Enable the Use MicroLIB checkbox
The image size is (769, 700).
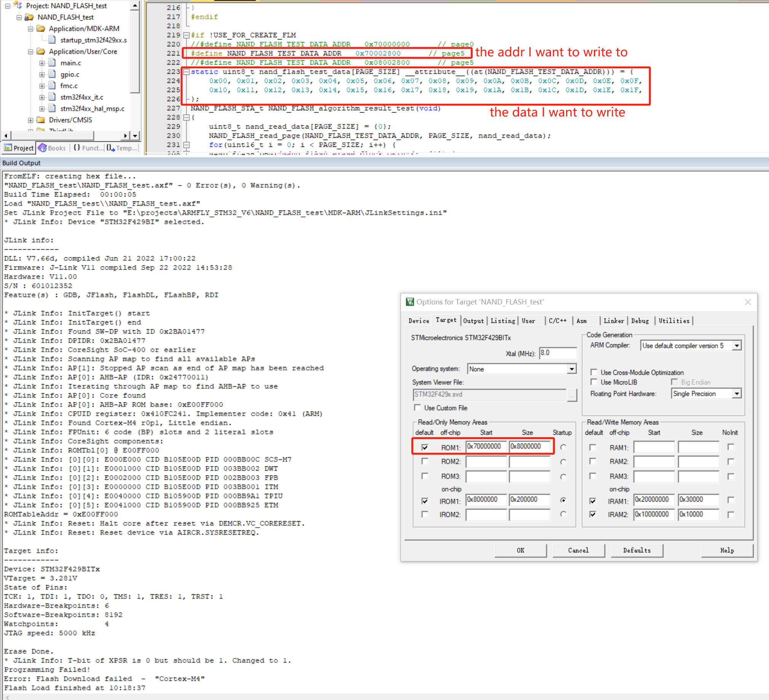pos(594,382)
